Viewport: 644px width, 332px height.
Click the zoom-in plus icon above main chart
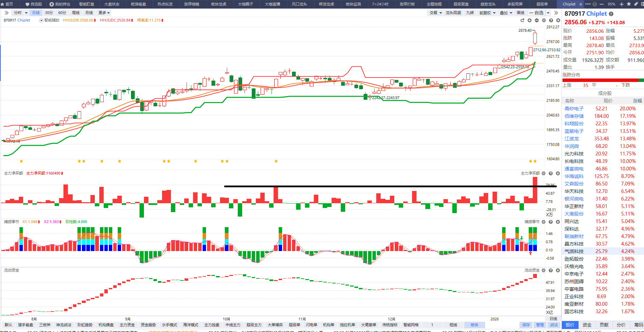(529, 20)
